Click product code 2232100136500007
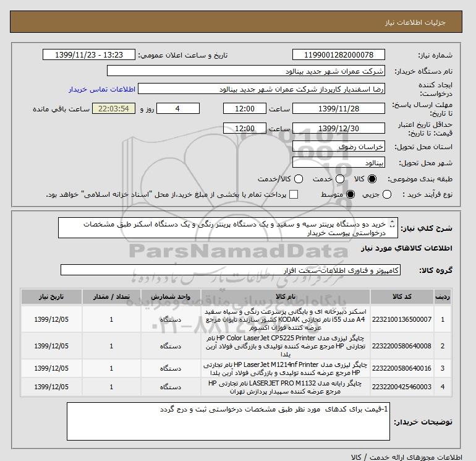Image resolution: width=476 pixels, height=461 pixels. tap(402, 319)
